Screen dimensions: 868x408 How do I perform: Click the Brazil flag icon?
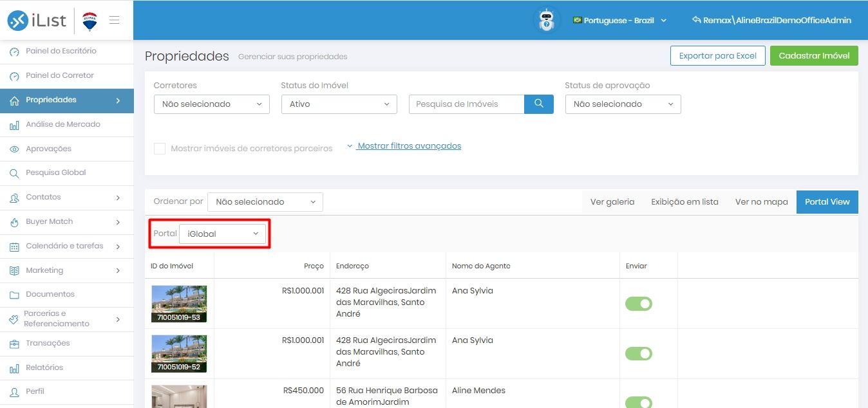pyautogui.click(x=578, y=21)
